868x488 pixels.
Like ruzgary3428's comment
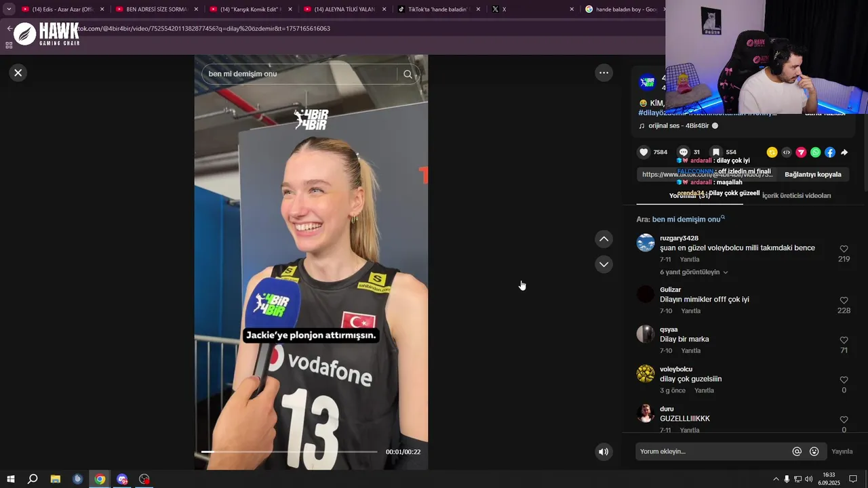click(x=844, y=249)
